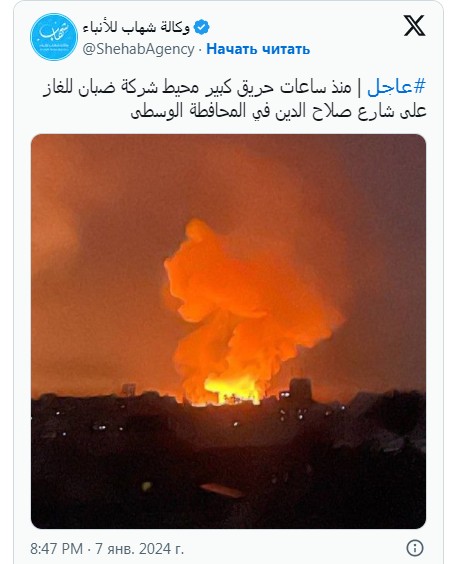Click the info circle icon

pos(415,548)
